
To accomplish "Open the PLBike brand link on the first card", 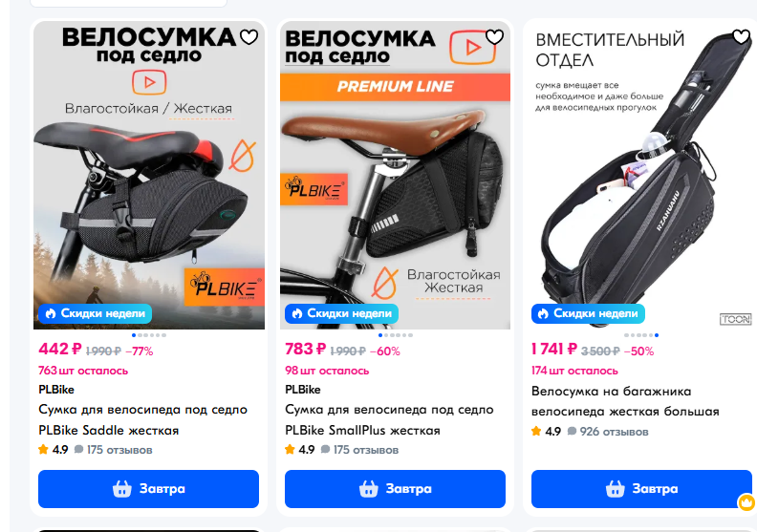I will [x=56, y=390].
